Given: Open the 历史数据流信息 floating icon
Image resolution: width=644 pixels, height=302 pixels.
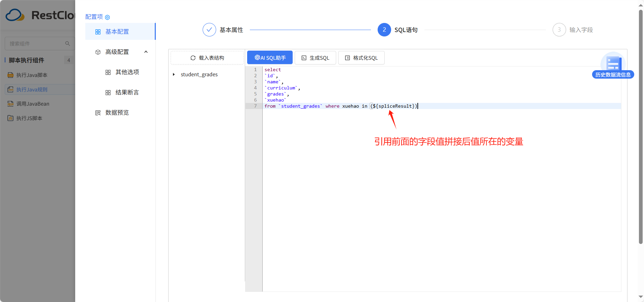Looking at the screenshot, I should click(613, 63).
